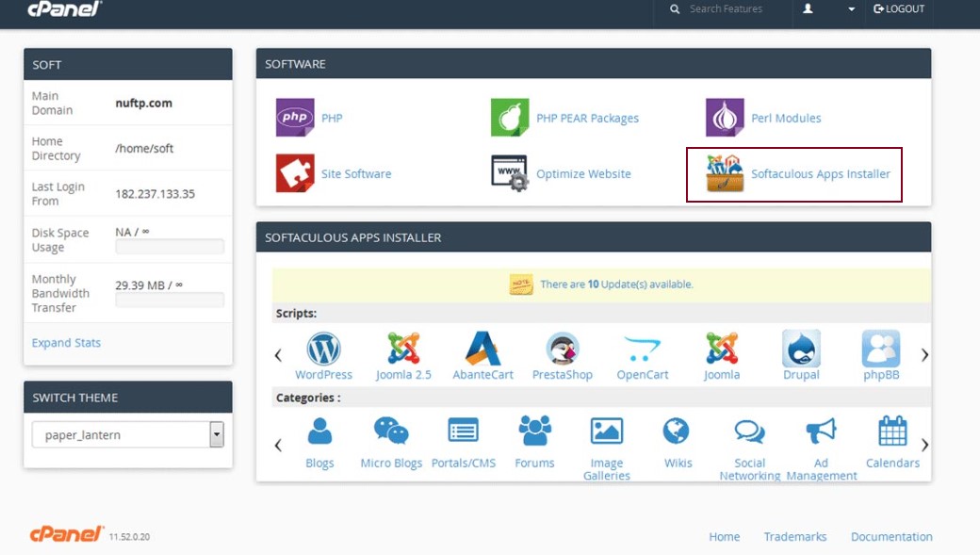Expand the user menu dropdown arrow
Screen dimensions: 980x555
(x=851, y=9)
